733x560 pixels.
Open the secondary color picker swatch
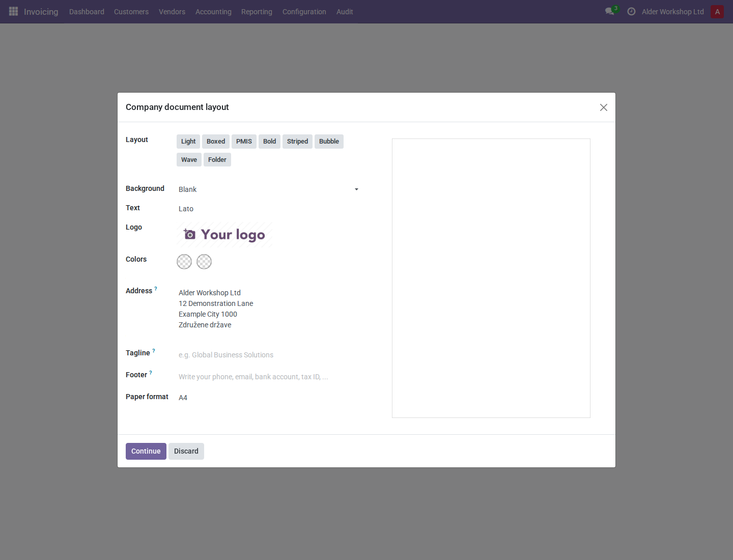pos(204,262)
